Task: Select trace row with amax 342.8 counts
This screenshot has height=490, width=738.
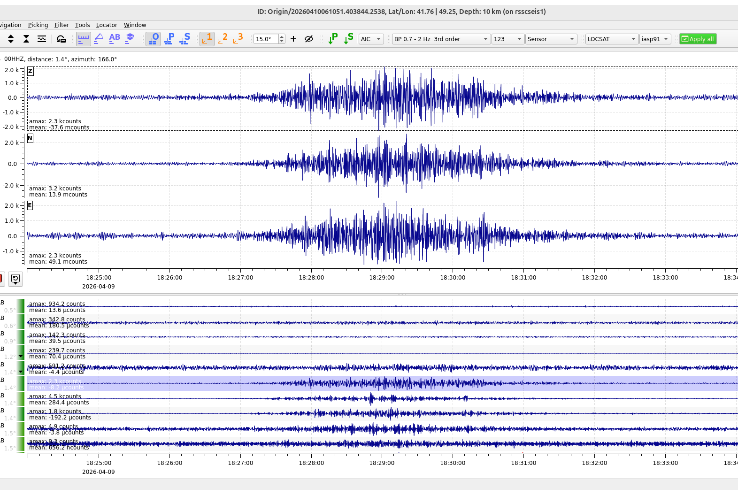Action: [382, 322]
